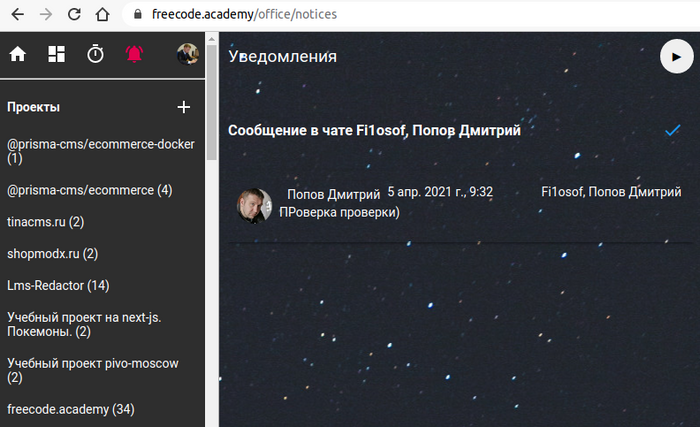The height and width of the screenshot is (427, 700).
Task: Open the sidebar home icon
Action: (18, 54)
